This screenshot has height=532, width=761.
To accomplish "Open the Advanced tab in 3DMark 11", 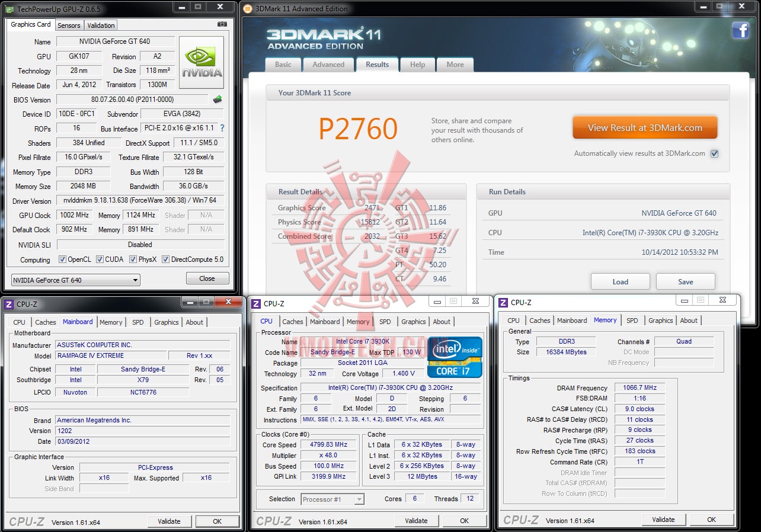I will pyautogui.click(x=328, y=65).
